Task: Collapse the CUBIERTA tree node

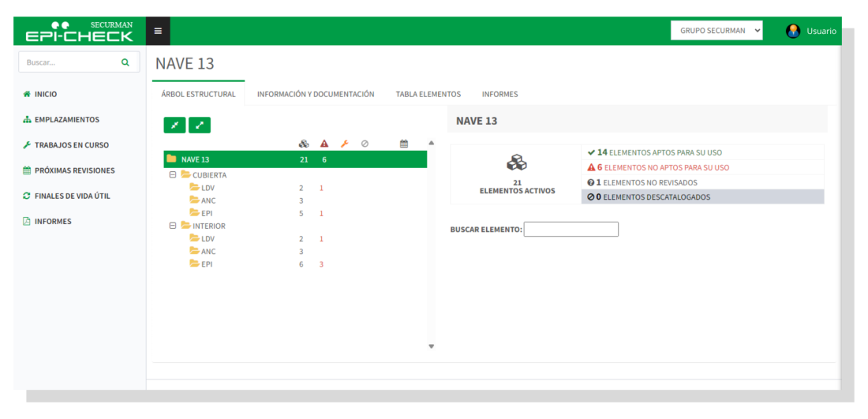Action: [173, 175]
